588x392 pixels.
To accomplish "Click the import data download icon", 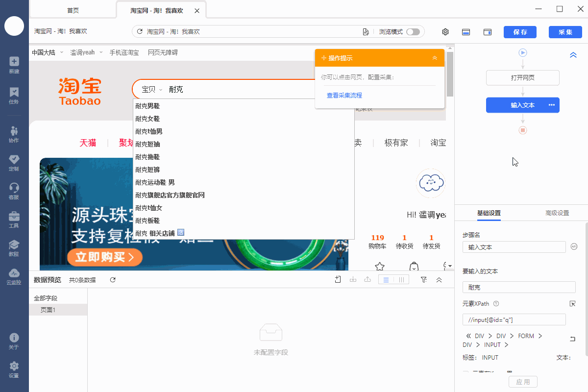I will (353, 280).
